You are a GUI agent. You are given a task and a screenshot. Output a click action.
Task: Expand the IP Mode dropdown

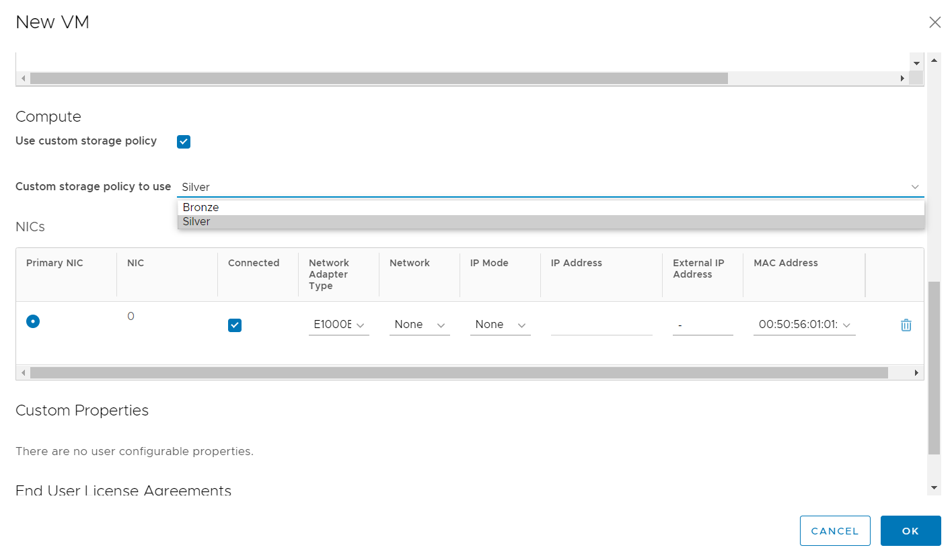click(x=500, y=325)
